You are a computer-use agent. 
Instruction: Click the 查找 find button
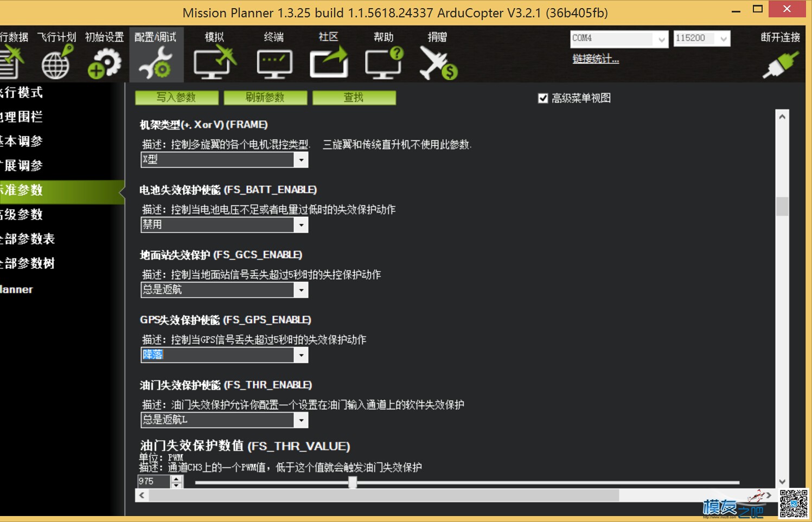pos(354,98)
